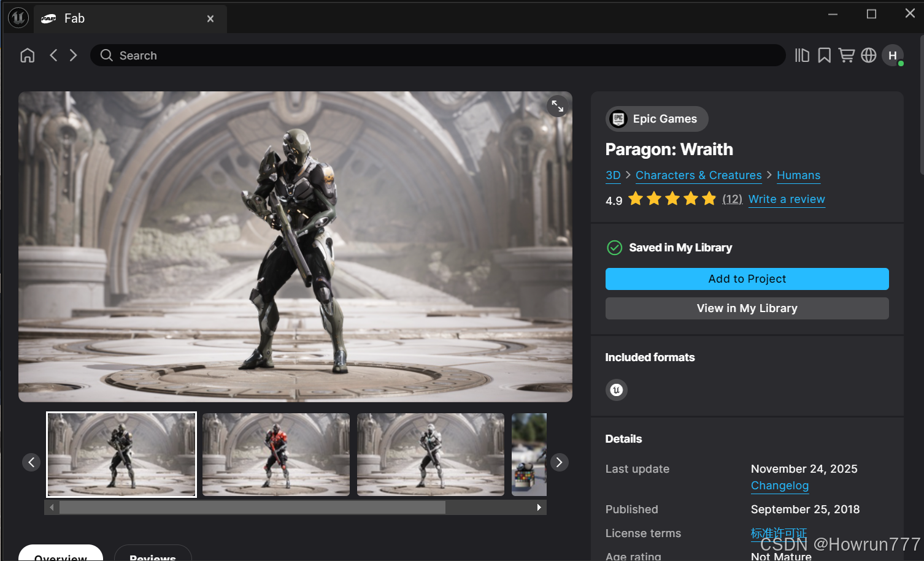The image size is (924, 561).
Task: Open the 3D category link
Action: click(x=613, y=175)
